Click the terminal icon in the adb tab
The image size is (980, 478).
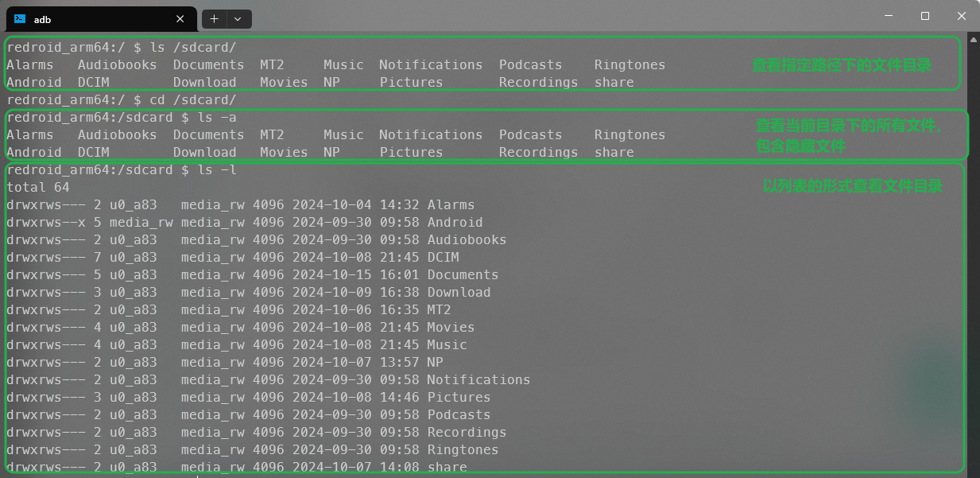click(20, 19)
